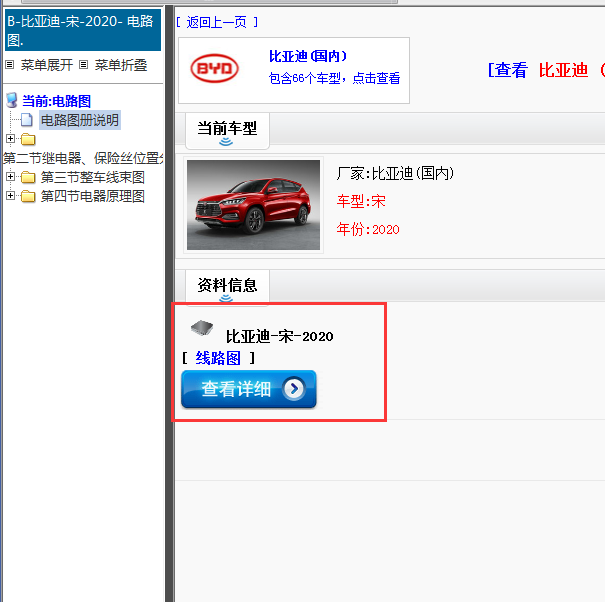Select 第二节继电器、保险丝位置 tree item
605x602 pixels.
point(83,158)
